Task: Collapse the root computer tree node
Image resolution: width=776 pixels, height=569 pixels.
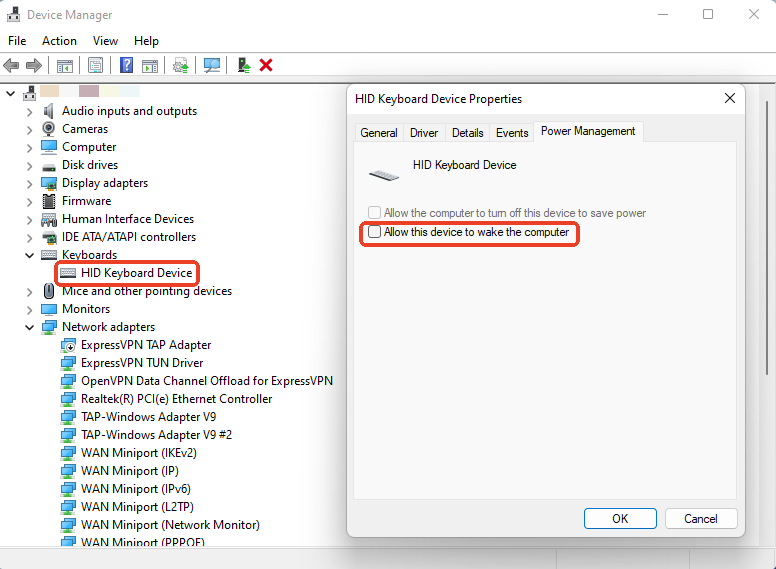Action: coord(10,93)
